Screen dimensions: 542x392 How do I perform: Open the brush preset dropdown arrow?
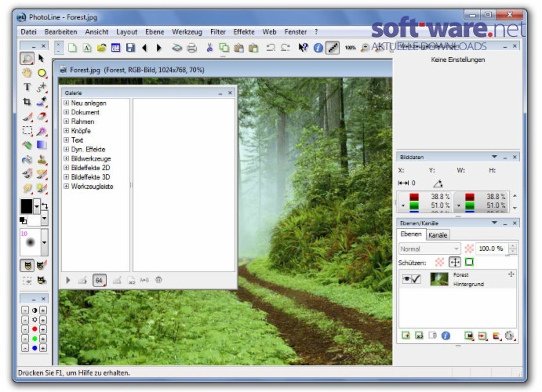click(44, 242)
